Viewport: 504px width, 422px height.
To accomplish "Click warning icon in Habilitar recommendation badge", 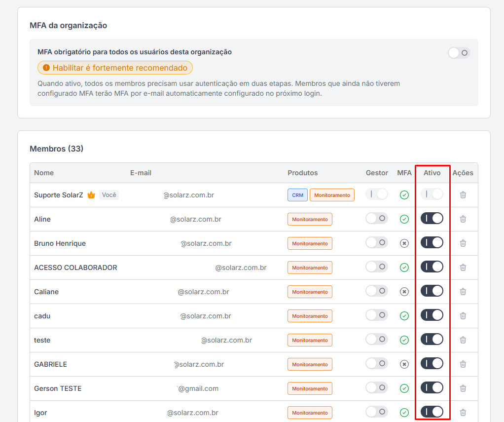I will click(46, 68).
